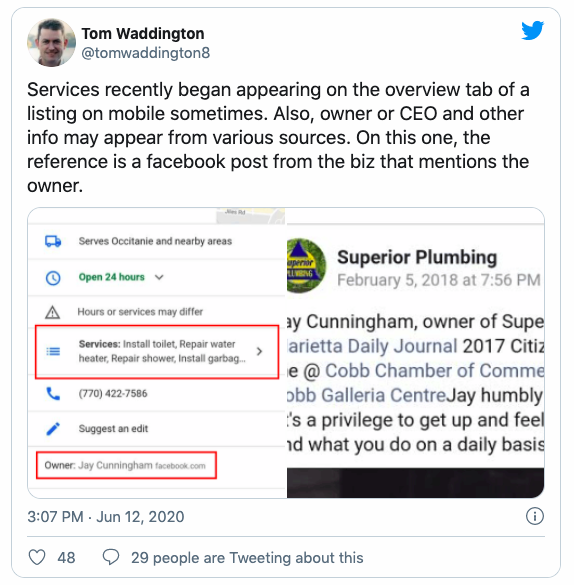Like the tweet with the heart icon
The height and width of the screenshot is (585, 574).
(37, 557)
